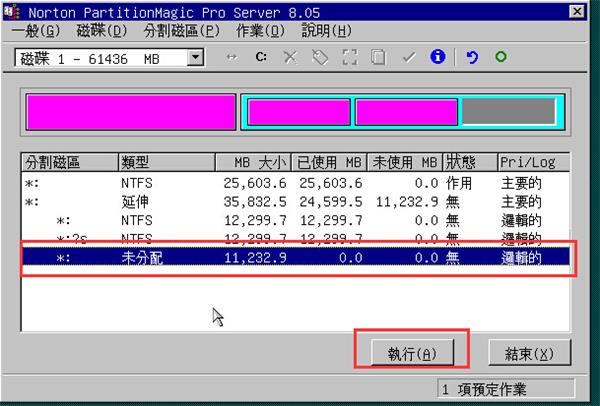The width and height of the screenshot is (600, 406).
Task: Click the Format partition toolbar icon
Action: coord(350,57)
